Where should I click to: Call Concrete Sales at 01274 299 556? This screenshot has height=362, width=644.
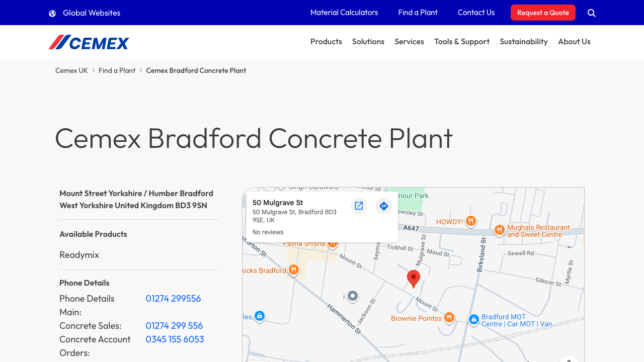tap(174, 325)
